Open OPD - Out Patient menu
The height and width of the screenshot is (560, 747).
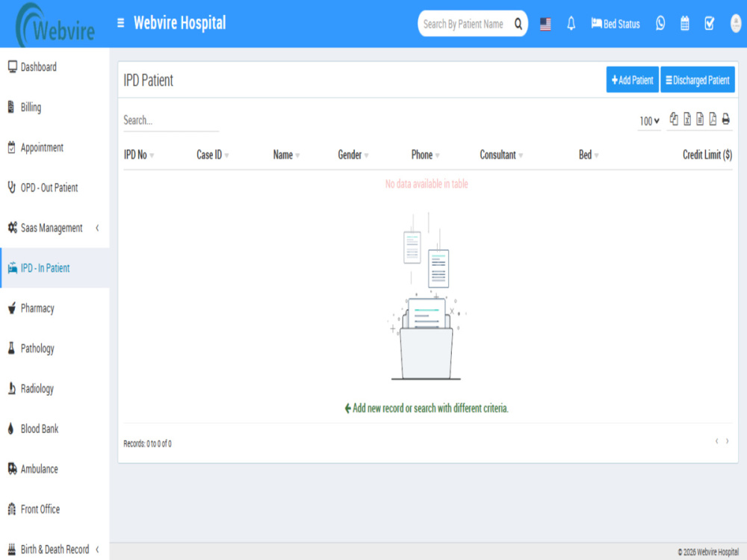pos(55,187)
